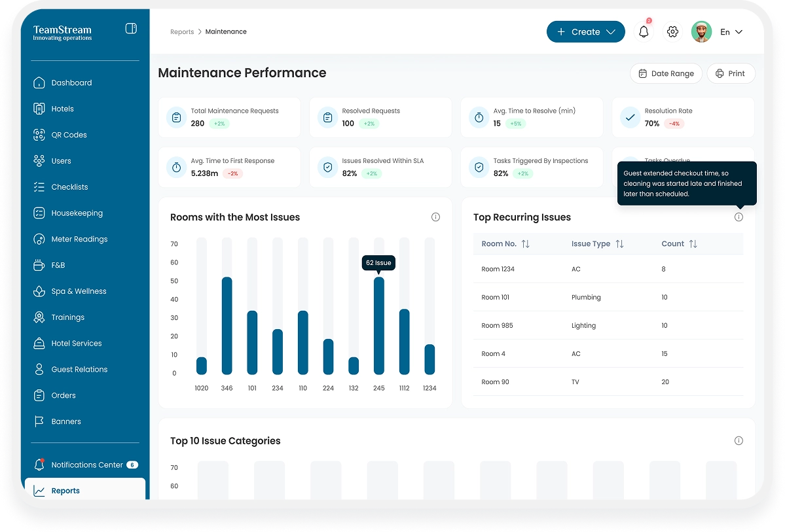This screenshot has width=785, height=532.
Task: Open the Create dropdown button
Action: [585, 32]
